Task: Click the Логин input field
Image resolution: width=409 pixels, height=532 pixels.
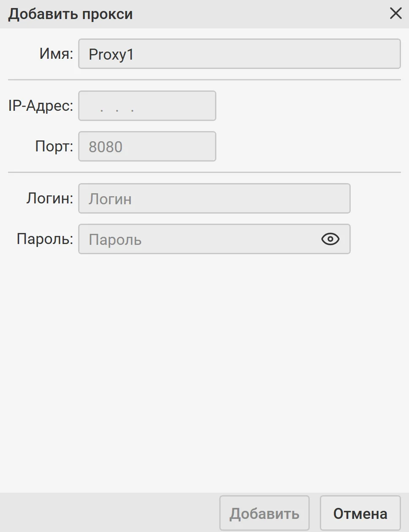Action: click(x=214, y=199)
